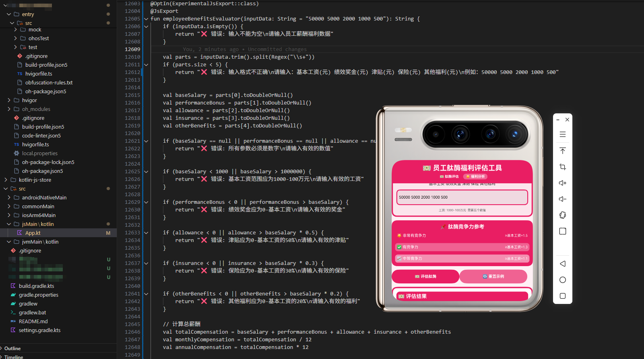The width and height of the screenshot is (644, 359).
Task: Select the commonMain folder row
Action: tap(58, 206)
